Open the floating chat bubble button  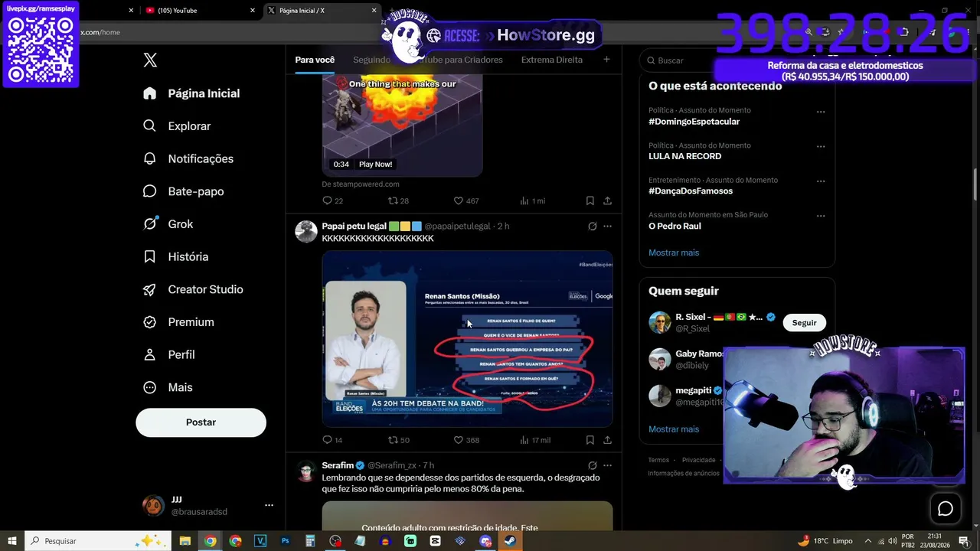pos(946,509)
